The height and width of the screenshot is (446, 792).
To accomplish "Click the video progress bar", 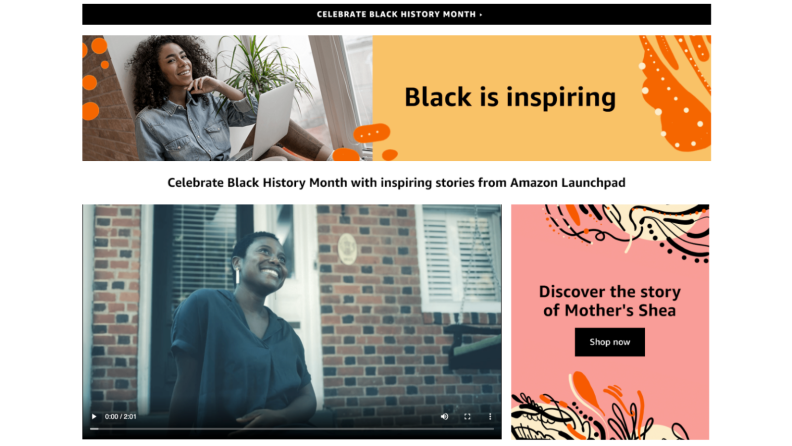I will point(292,429).
